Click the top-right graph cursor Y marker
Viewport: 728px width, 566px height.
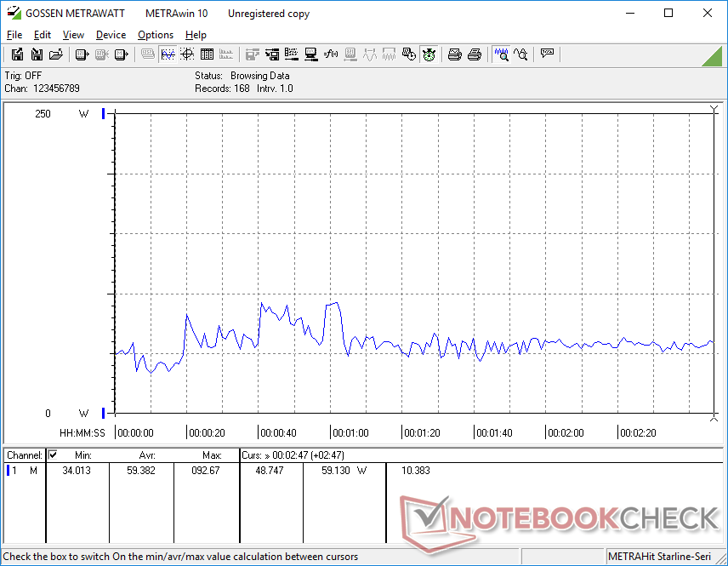click(714, 110)
